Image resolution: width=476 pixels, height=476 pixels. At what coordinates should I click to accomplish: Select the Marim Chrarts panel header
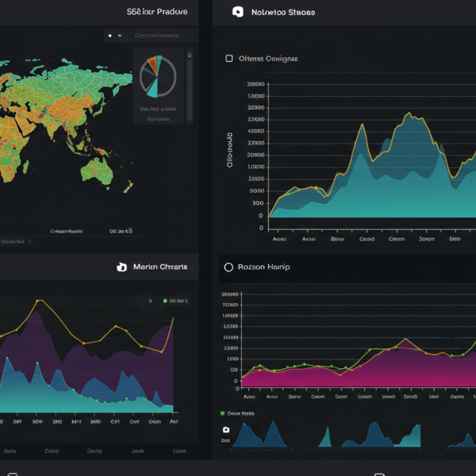click(x=160, y=267)
